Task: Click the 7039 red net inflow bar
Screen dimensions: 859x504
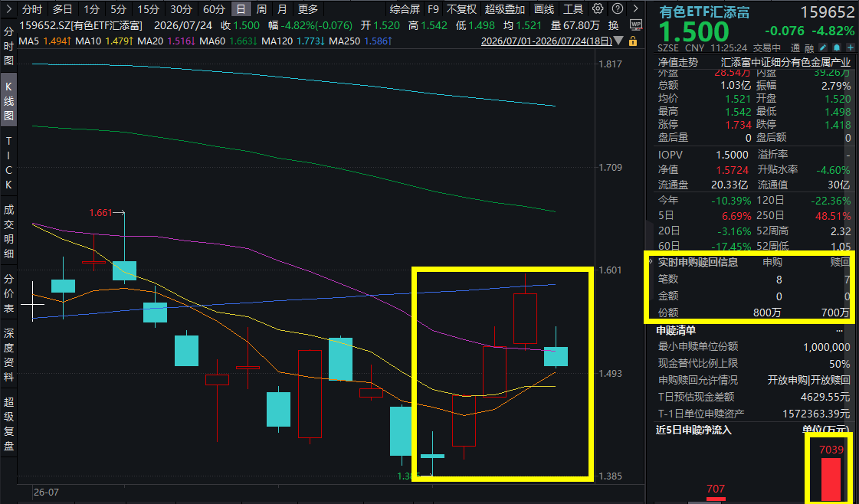Action: [x=831, y=479]
